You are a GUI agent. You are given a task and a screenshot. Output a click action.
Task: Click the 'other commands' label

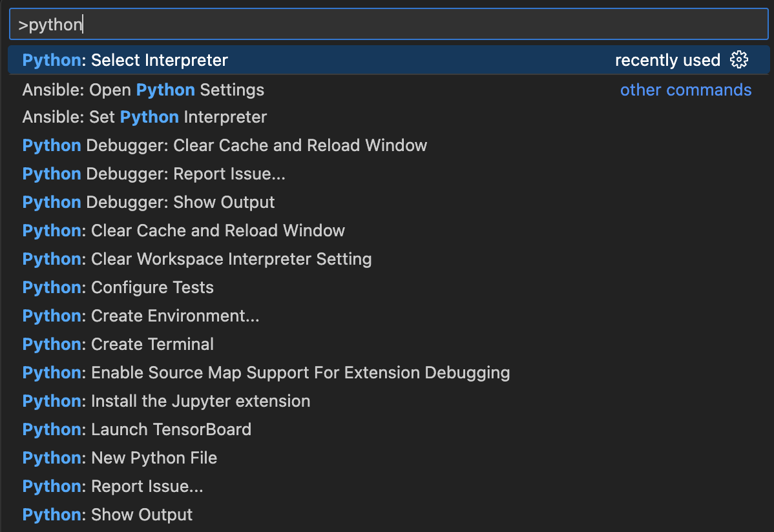(685, 90)
